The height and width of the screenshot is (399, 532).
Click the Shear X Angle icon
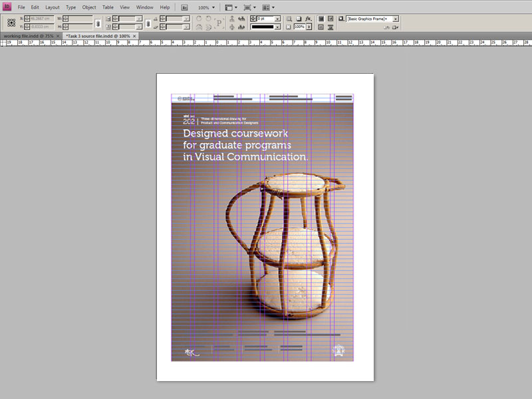point(156,27)
